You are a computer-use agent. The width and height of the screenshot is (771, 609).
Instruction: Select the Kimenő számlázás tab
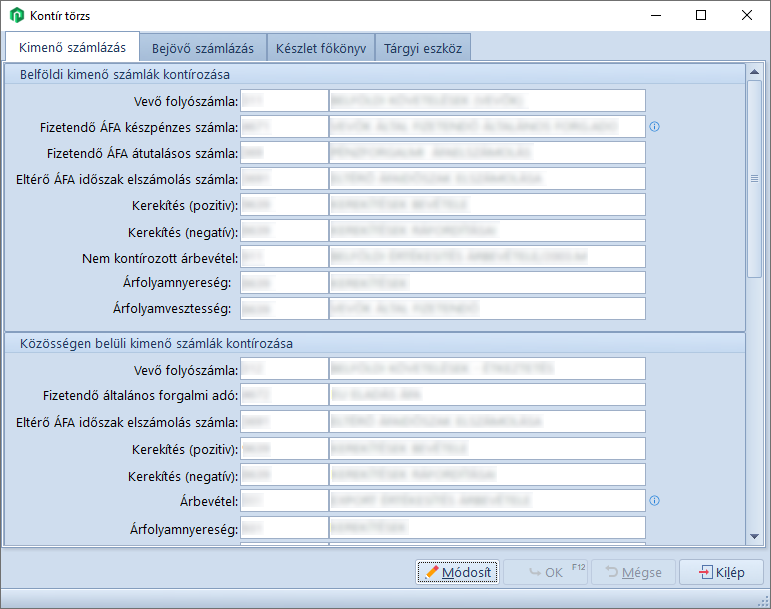tap(72, 48)
